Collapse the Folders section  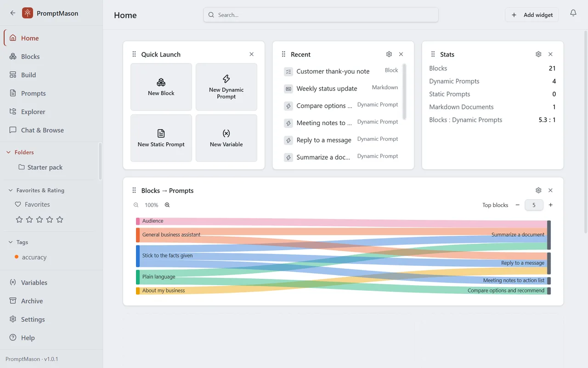[8, 152]
